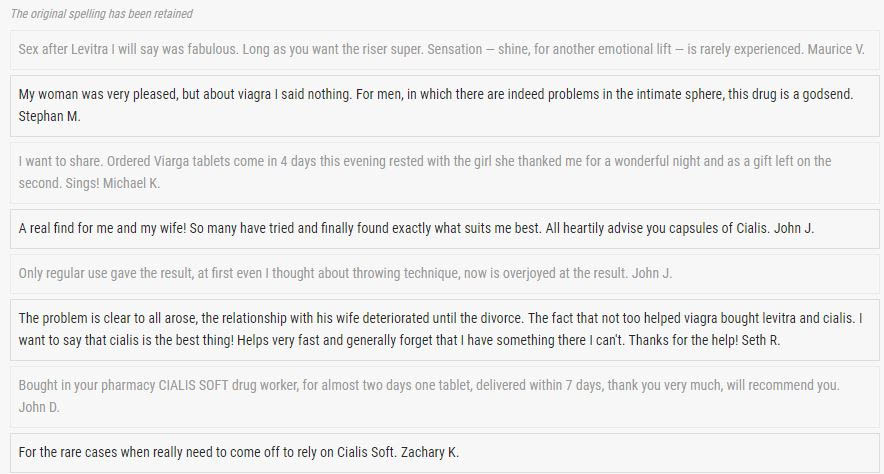Viewport: 884px width, 474px height.
Task: Click the name 'Stephan M.' signature
Action: tap(50, 116)
